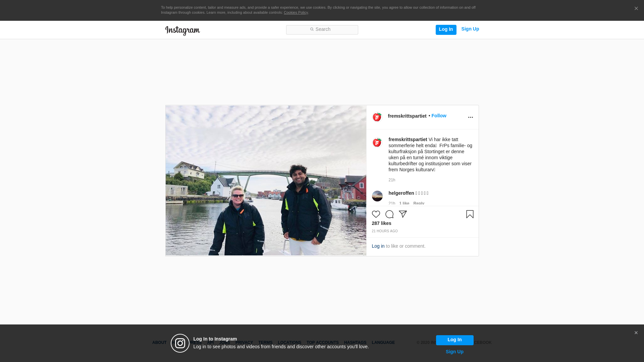Open the TOP ACCOUNTS footer link
Image resolution: width=644 pixels, height=362 pixels.
coord(323,343)
